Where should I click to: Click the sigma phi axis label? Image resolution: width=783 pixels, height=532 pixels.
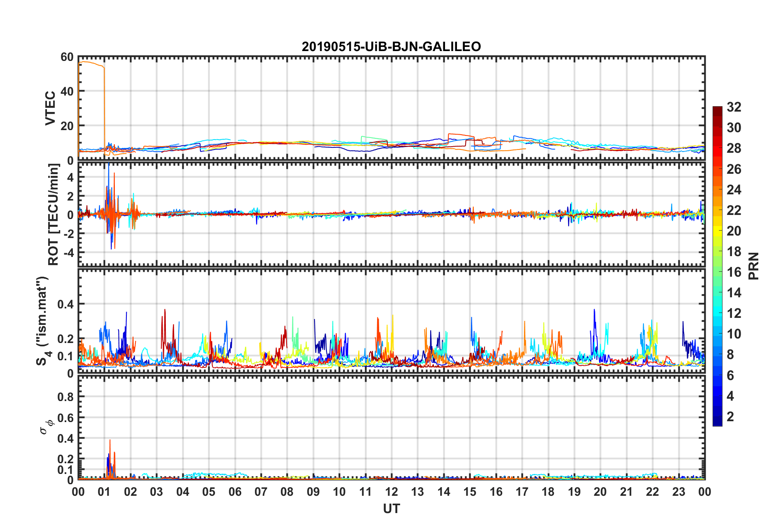(46, 427)
